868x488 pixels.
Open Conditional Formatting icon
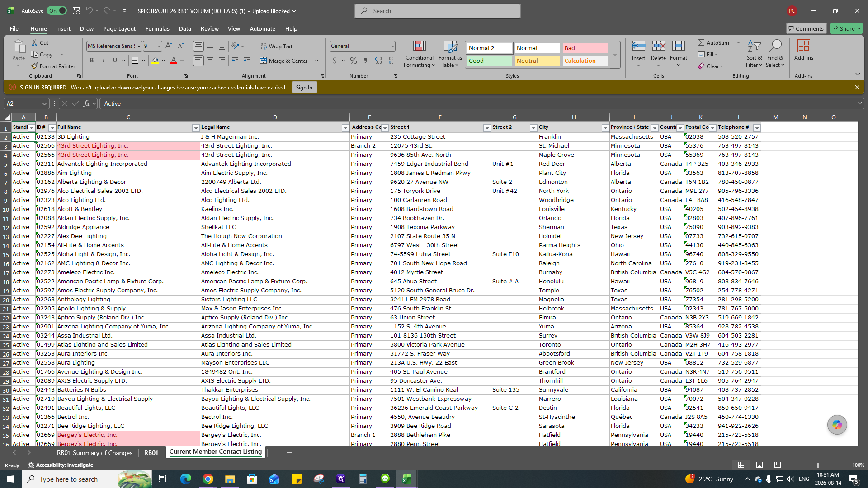420,46
